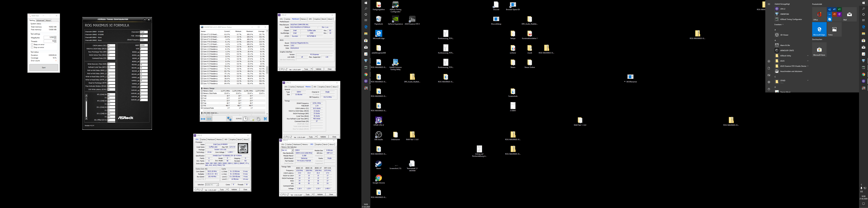Image resolution: width=868 pixels, height=208 pixels.
Task: Click HWiNFO reset clock icon
Action: pyautogui.click(x=245, y=119)
